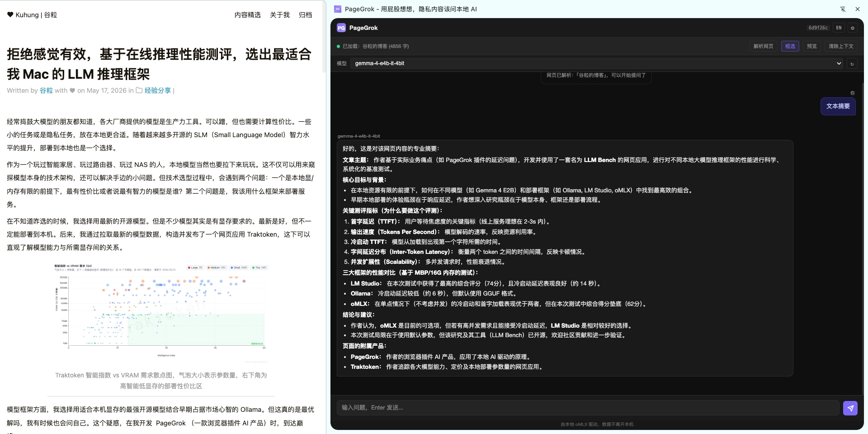The image size is (868, 434).
Task: Open the model dropdown gemma-4-e4b-it-4bit
Action: [x=597, y=63]
